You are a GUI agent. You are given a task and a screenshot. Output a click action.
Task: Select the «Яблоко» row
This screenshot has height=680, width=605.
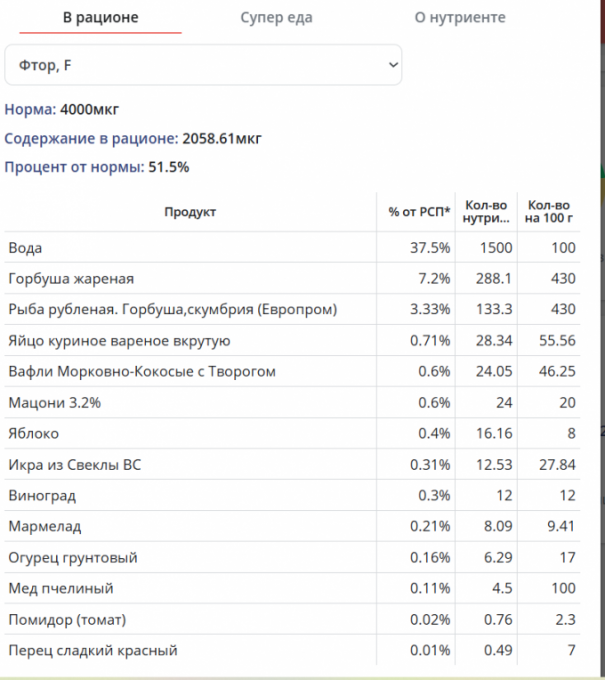click(33, 434)
